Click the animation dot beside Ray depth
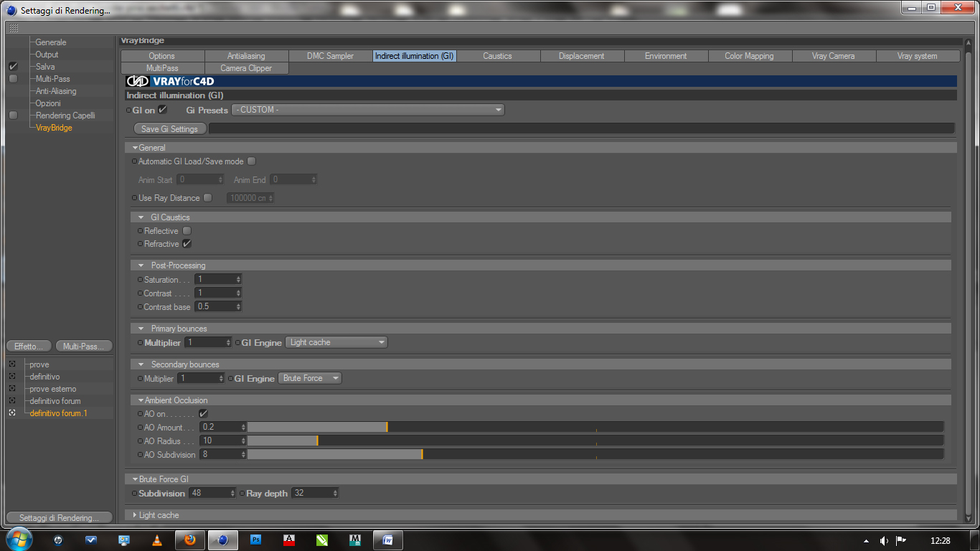This screenshot has width=980, height=551. (242, 494)
